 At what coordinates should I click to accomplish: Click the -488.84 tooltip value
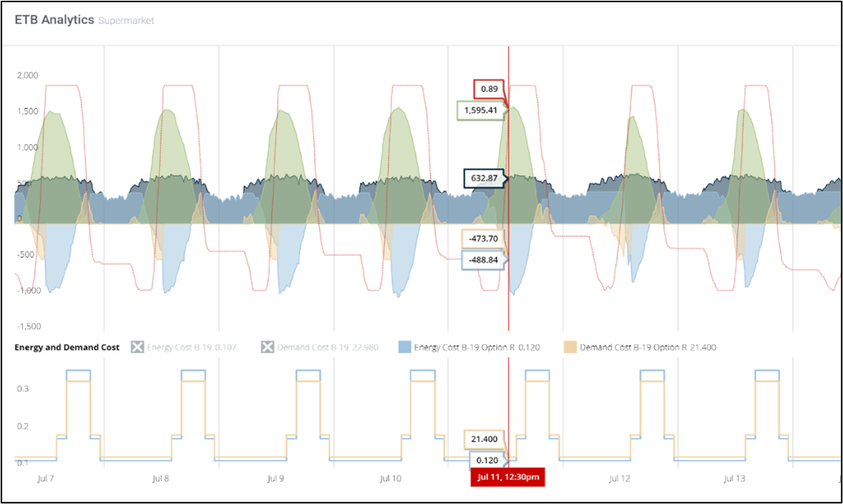click(483, 260)
